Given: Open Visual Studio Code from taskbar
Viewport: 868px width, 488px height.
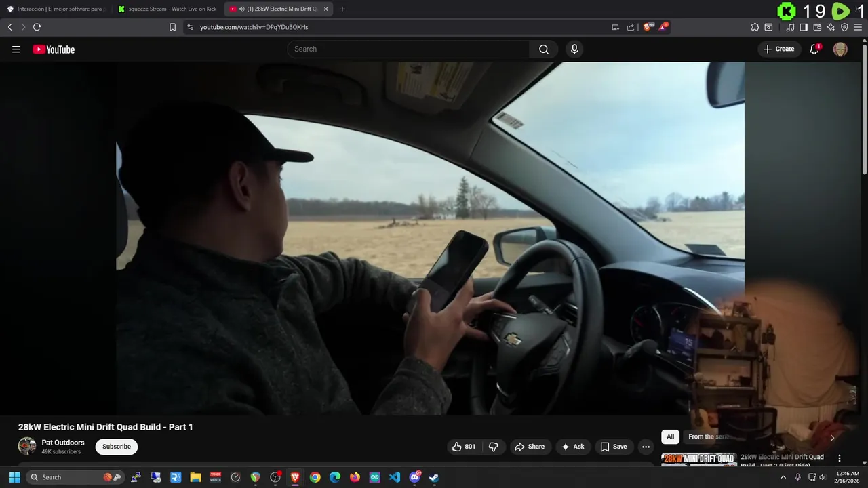Looking at the screenshot, I should (395, 477).
